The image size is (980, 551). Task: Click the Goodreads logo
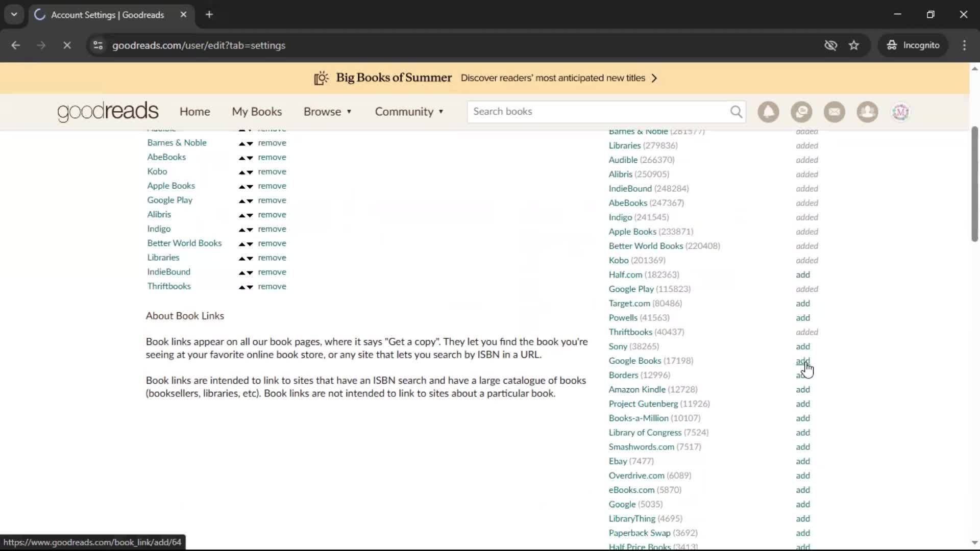click(108, 112)
